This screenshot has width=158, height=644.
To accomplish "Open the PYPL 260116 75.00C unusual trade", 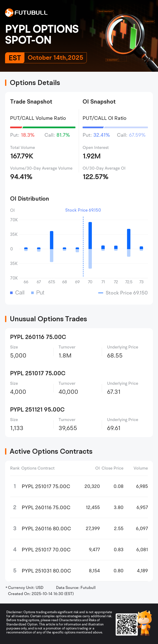I will (x=38, y=337).
